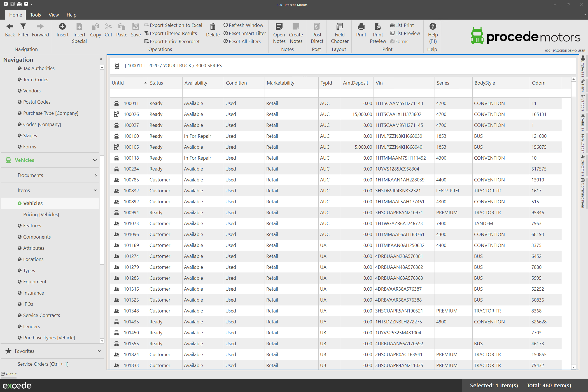The image size is (588, 392).
Task: Open Print Preview from the ribbon
Action: coord(378,27)
